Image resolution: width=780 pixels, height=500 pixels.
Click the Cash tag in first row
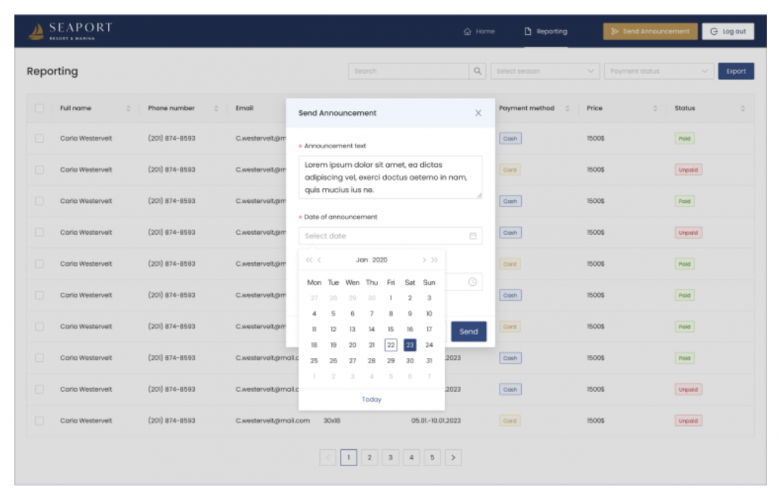pos(510,138)
